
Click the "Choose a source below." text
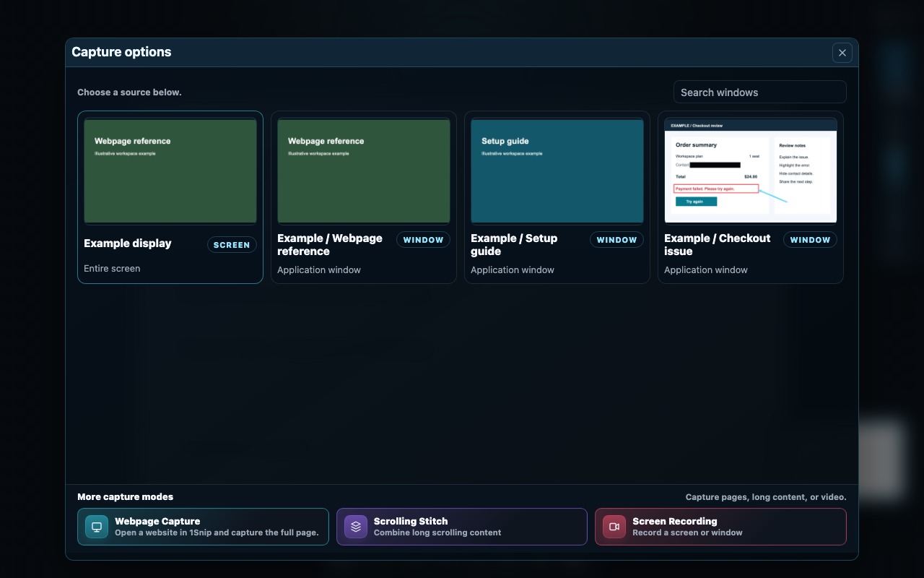pos(129,92)
